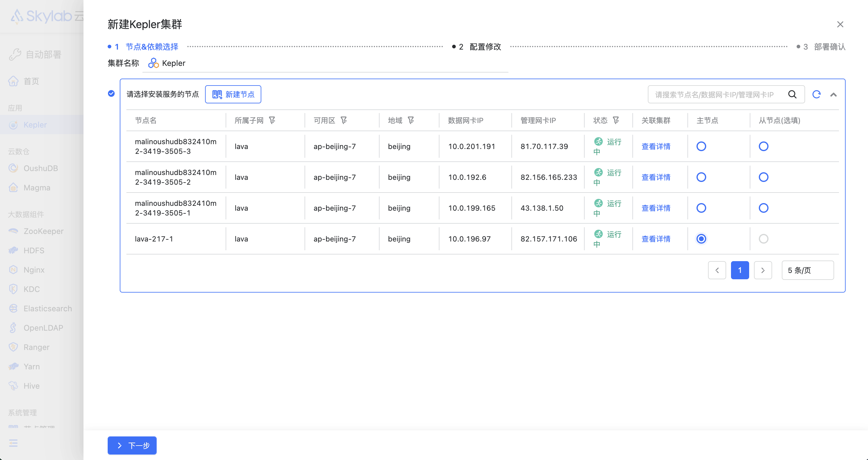Click the 集群名称 Kepler name field
The image size is (868, 460).
(x=325, y=63)
